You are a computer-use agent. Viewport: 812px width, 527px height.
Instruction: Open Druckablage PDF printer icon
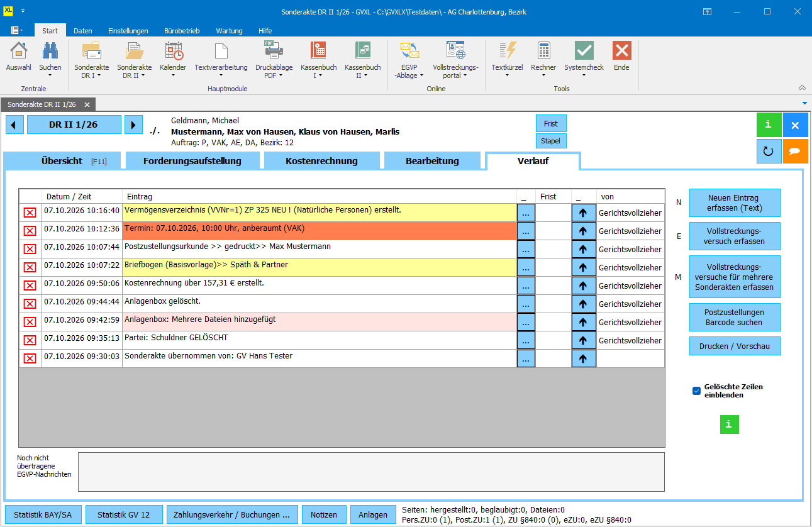point(274,50)
